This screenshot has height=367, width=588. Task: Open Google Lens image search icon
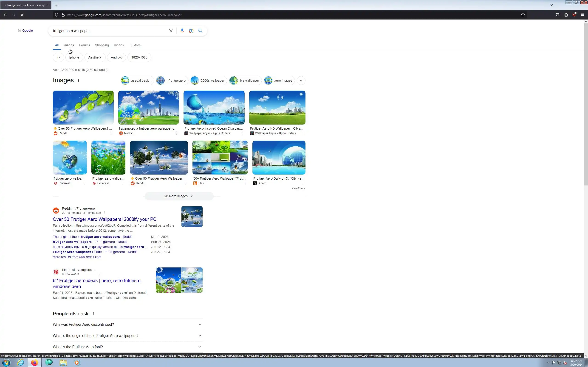click(x=191, y=31)
